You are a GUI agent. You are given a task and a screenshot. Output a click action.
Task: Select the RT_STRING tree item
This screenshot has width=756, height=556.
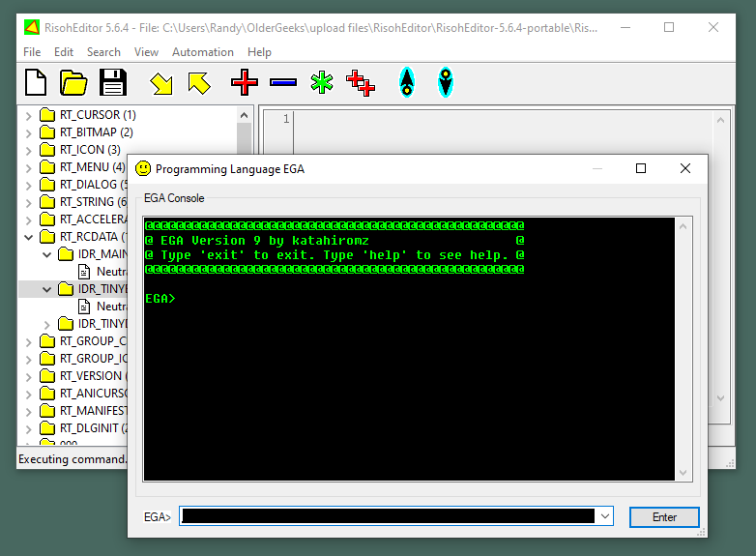[93, 202]
